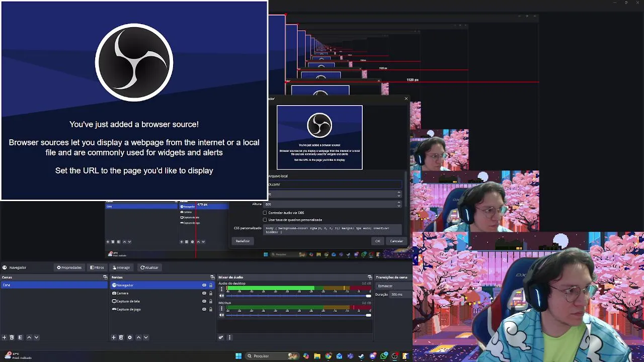
Task: Select Cena in scenes list
Action: point(54,285)
